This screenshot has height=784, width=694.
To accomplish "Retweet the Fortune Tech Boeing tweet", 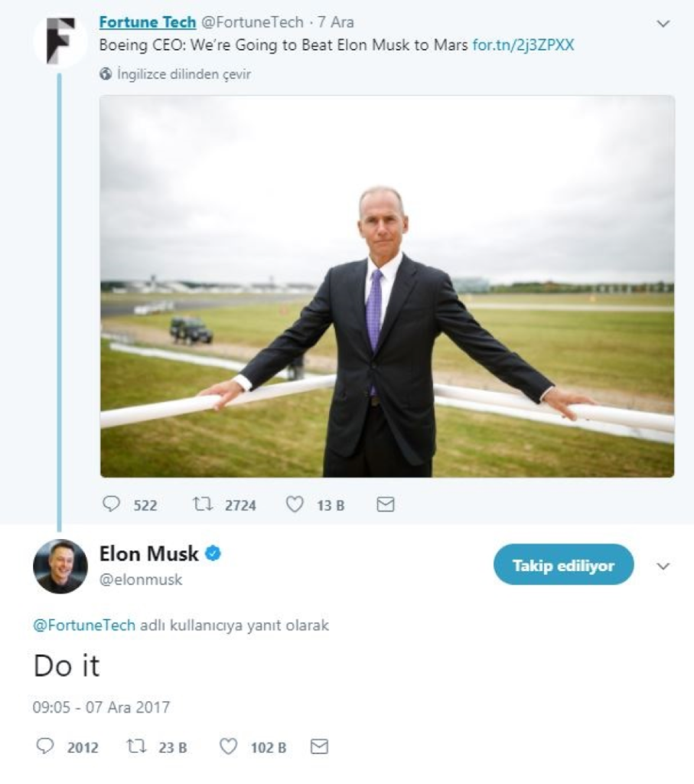I will [200, 504].
